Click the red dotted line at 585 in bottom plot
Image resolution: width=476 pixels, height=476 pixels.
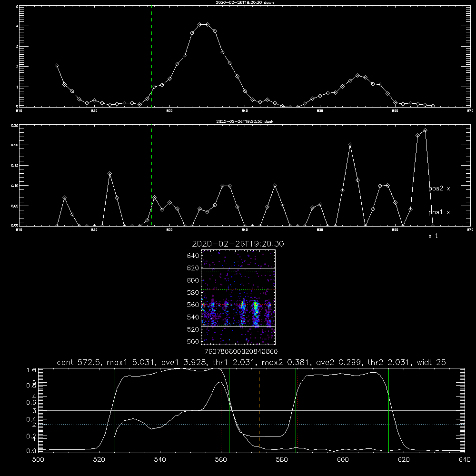pyautogui.click(x=297, y=410)
